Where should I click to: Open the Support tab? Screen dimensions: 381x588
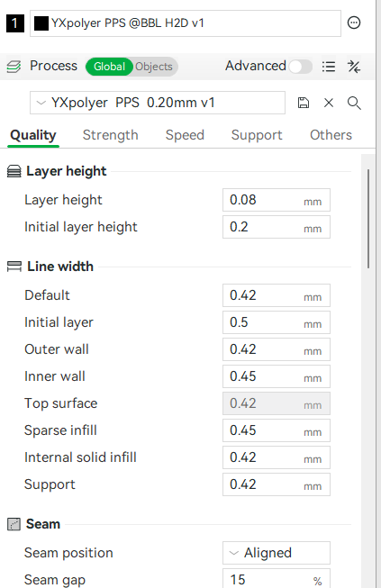tap(257, 135)
